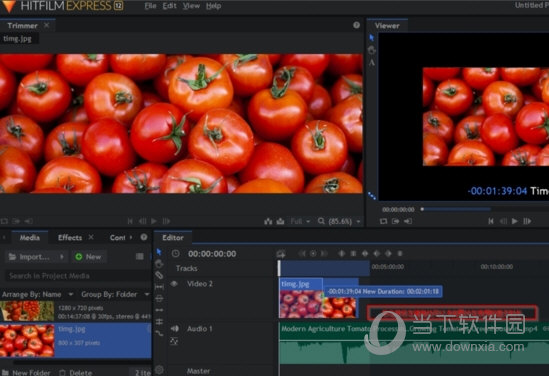Screen dimensions: 549x376
Task: Click the New Folder button
Action: (x=27, y=372)
